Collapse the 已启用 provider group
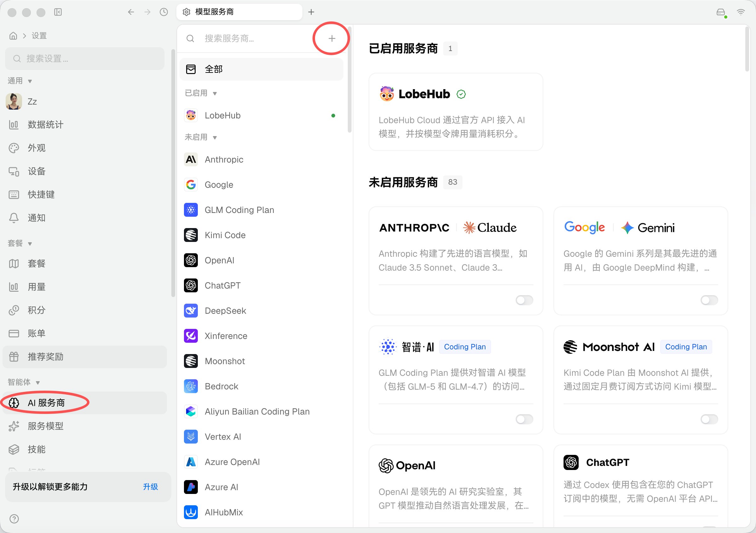The width and height of the screenshot is (756, 533). pos(201,93)
